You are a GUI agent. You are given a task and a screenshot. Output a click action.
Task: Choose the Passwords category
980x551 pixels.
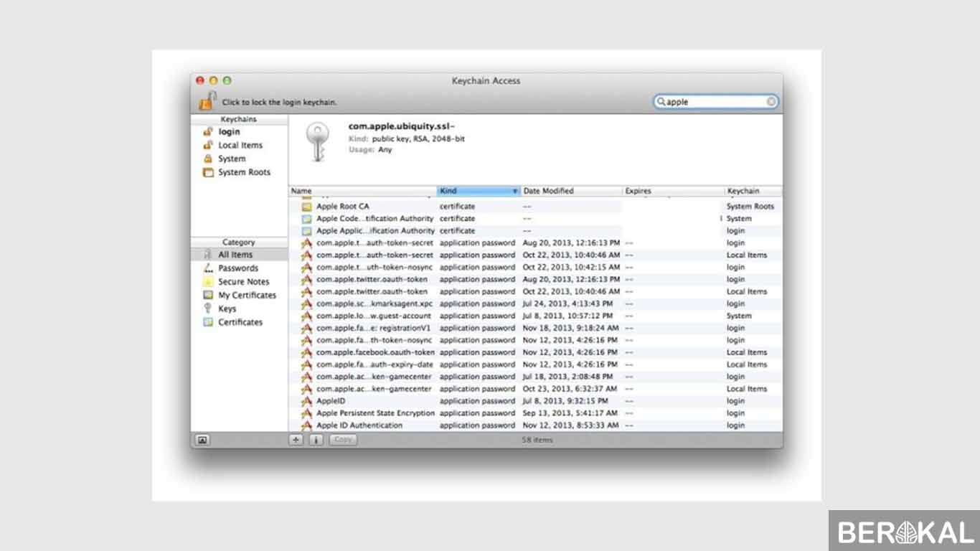tap(237, 268)
